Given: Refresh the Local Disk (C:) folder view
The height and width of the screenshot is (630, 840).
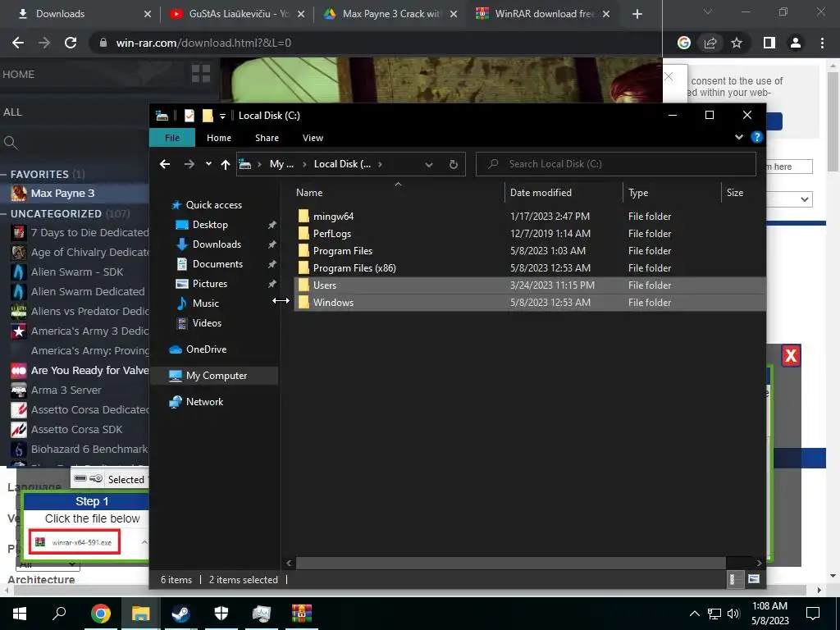Looking at the screenshot, I should pyautogui.click(x=453, y=164).
